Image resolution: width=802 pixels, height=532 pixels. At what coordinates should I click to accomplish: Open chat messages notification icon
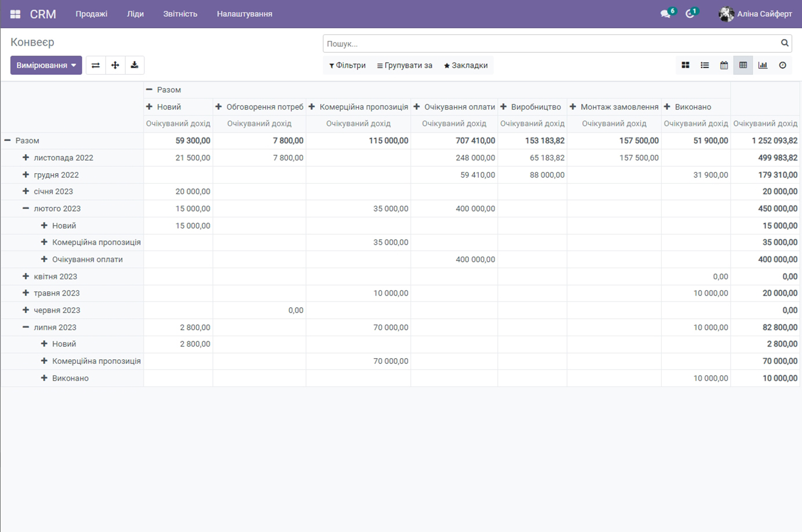(666, 14)
